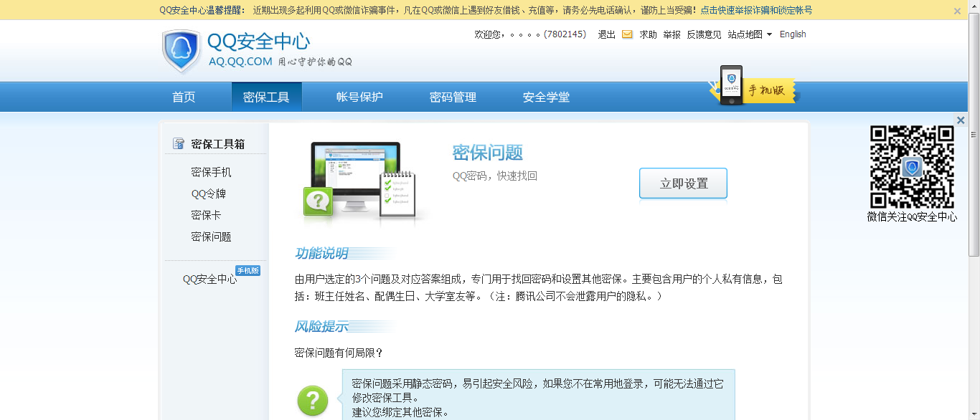Expand the 站点地图 dropdown
The width and height of the screenshot is (980, 420).
click(x=750, y=34)
